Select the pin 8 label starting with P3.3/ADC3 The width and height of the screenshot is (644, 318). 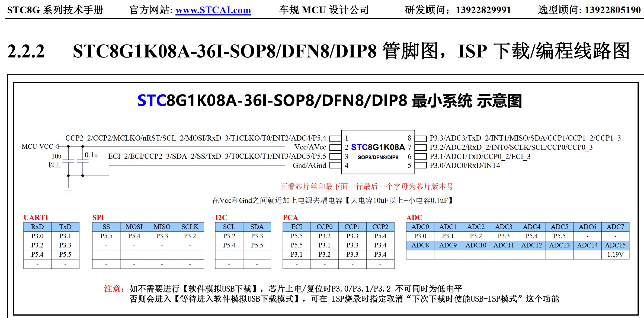click(x=525, y=138)
